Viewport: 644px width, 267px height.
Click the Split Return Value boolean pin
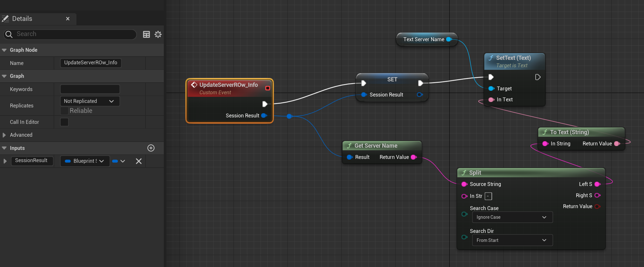(597, 207)
